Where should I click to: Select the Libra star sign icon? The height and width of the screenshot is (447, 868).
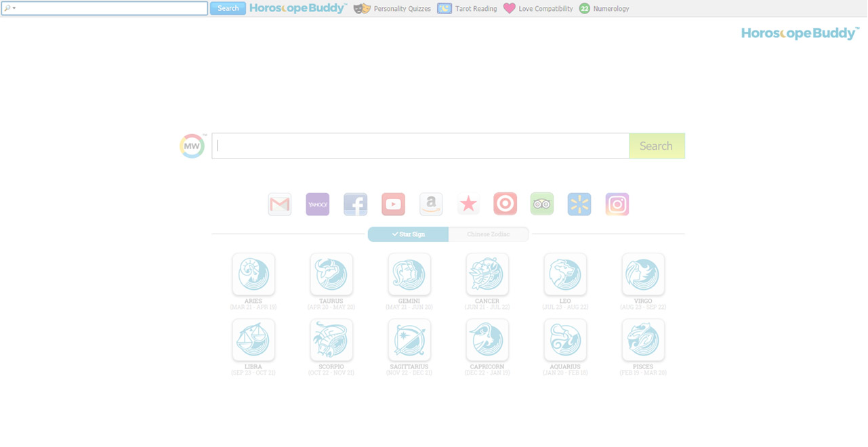(253, 340)
